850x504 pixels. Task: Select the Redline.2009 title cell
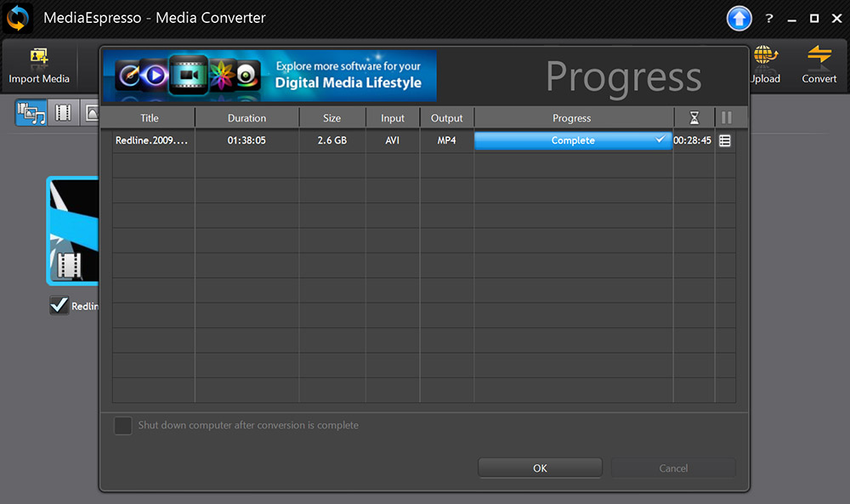tap(152, 140)
